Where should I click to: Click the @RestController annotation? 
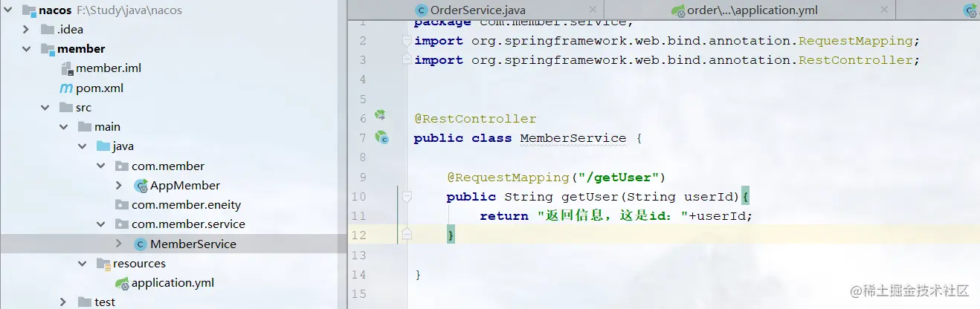click(475, 119)
